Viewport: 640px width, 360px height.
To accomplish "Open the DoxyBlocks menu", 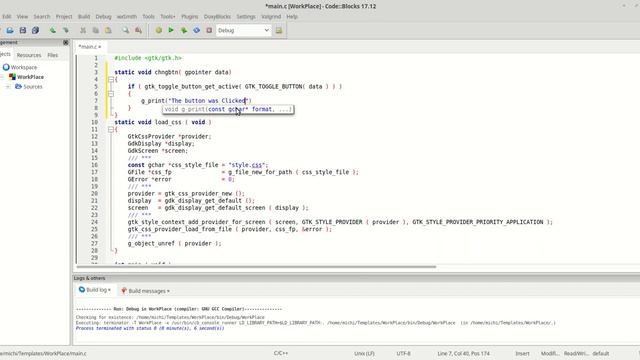I will click(217, 17).
